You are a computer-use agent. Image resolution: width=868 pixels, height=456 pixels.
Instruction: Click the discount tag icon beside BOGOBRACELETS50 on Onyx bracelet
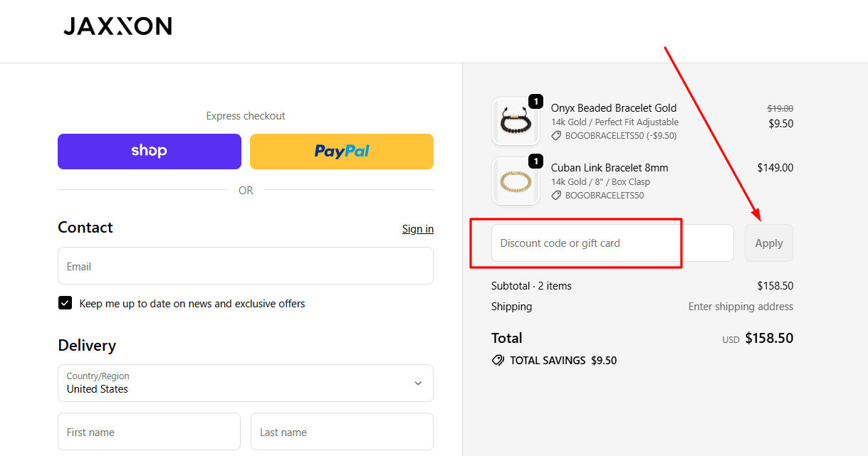click(x=555, y=135)
